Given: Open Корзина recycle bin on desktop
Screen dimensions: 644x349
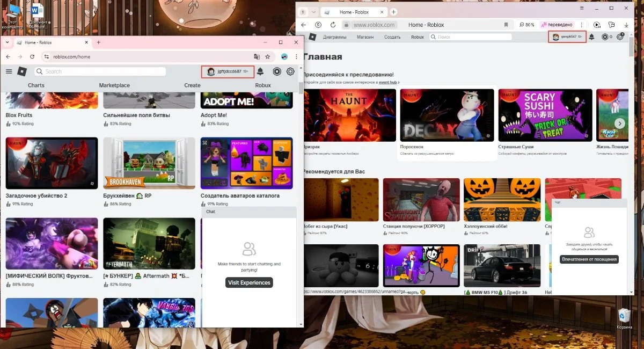Looking at the screenshot, I should (x=624, y=318).
